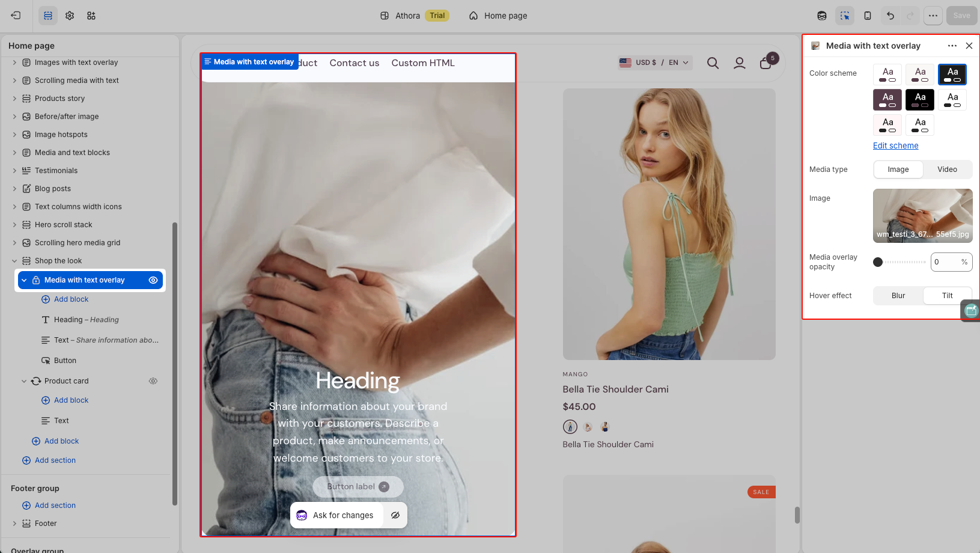This screenshot has width=980, height=553.
Task: Switch to mobile preview icon
Action: [x=868, y=16]
